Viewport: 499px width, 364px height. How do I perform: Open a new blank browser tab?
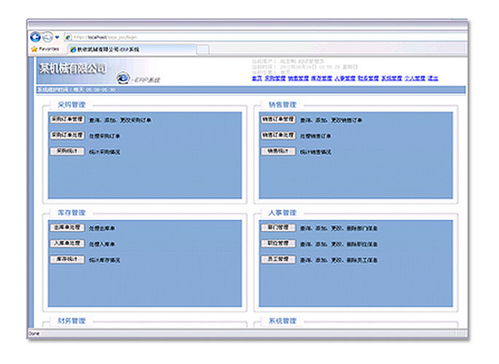click(203, 50)
